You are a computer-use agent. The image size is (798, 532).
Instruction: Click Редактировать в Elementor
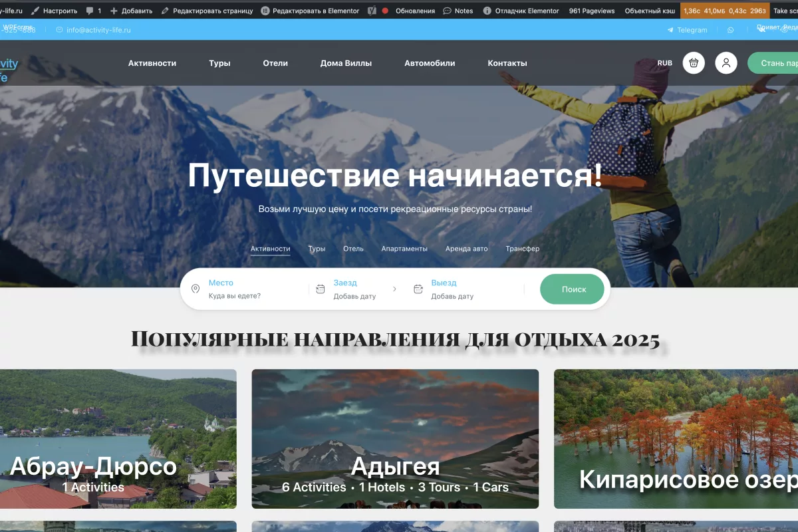[x=310, y=11]
